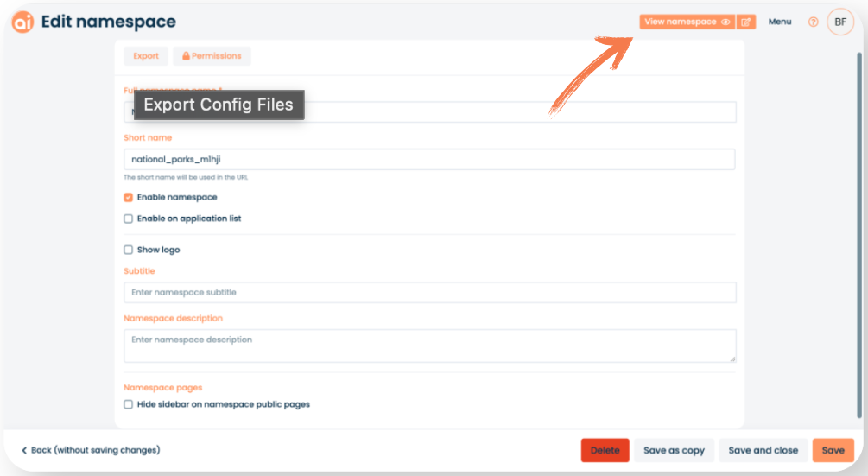The image size is (868, 476).
Task: Click the short name URL hint text
Action: pyautogui.click(x=186, y=178)
